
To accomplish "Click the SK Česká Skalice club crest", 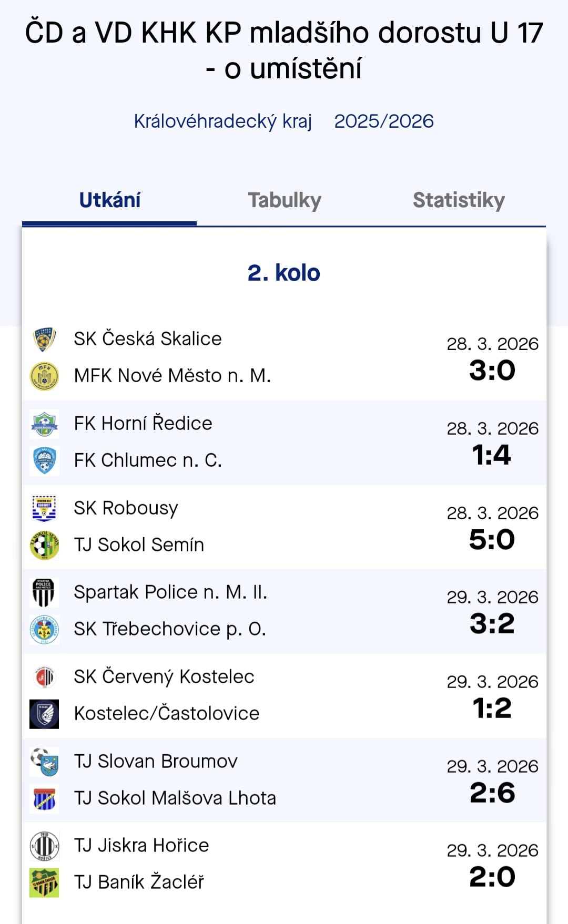I will pyautogui.click(x=44, y=340).
